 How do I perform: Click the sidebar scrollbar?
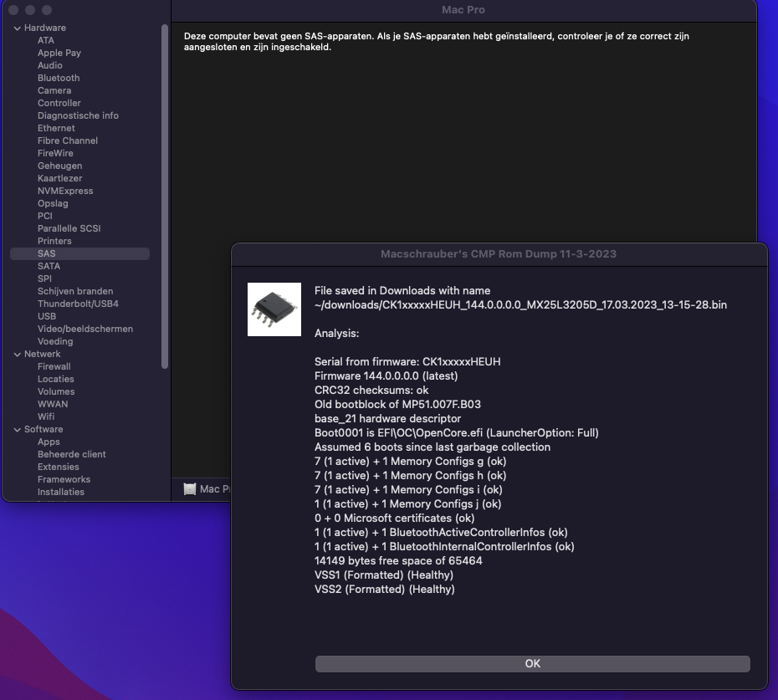(165, 197)
